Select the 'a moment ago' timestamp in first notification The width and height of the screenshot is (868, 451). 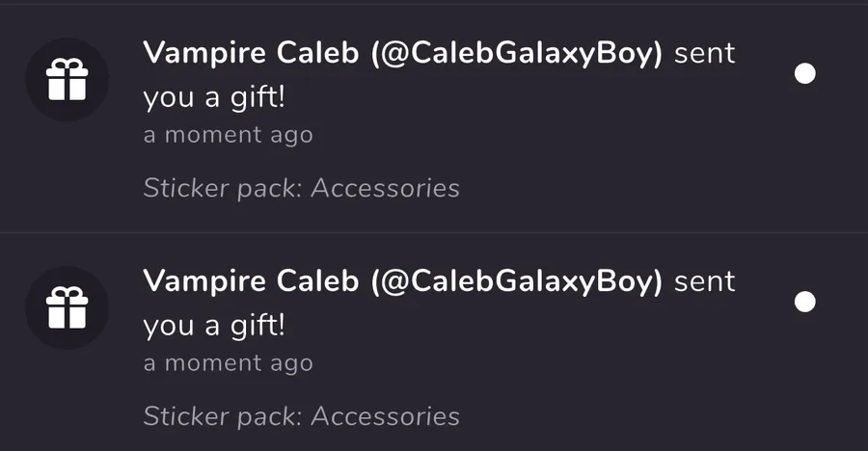click(x=228, y=135)
